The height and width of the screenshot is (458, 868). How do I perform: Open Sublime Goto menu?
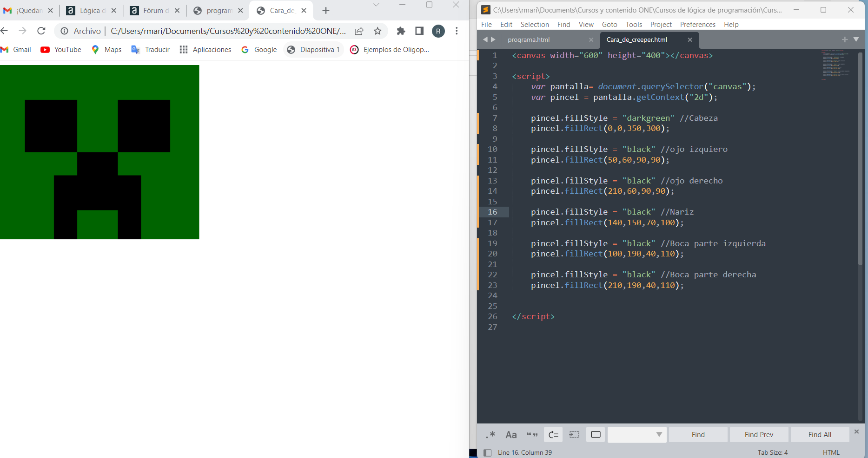click(610, 25)
